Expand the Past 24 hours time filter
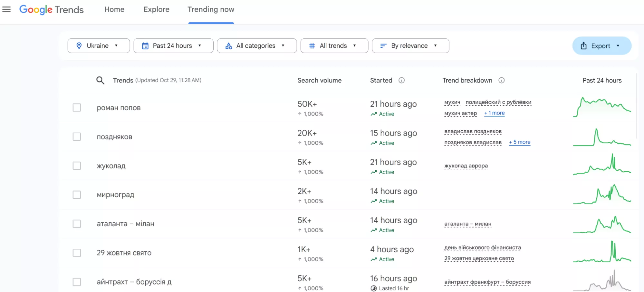This screenshot has height=292, width=644. pyautogui.click(x=173, y=46)
